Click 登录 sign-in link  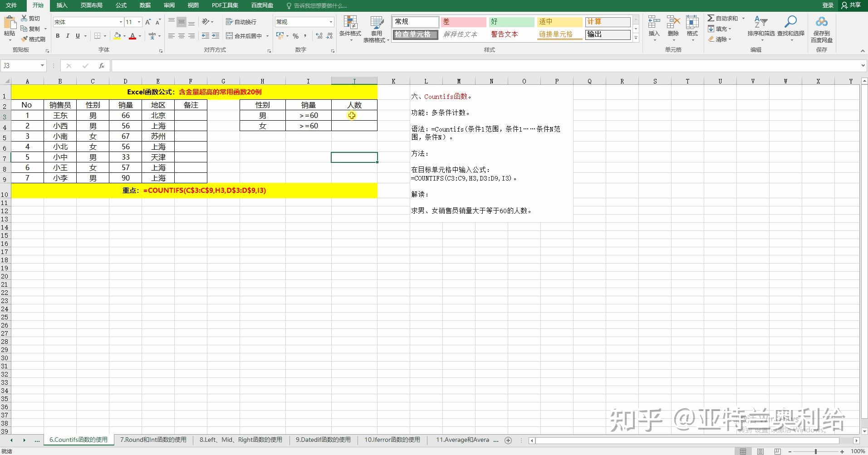click(828, 5)
